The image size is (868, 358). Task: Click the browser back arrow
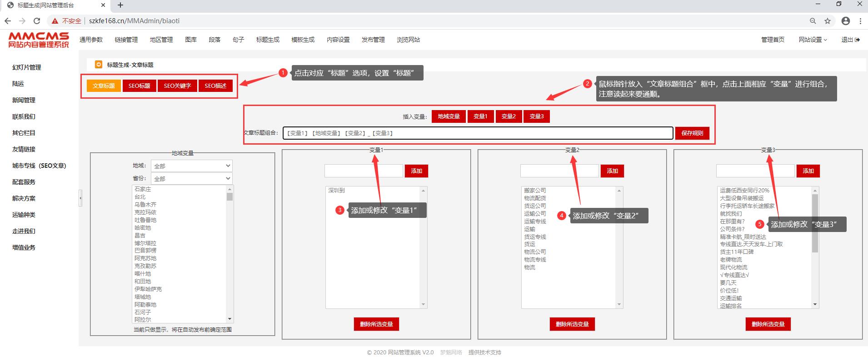(x=8, y=21)
